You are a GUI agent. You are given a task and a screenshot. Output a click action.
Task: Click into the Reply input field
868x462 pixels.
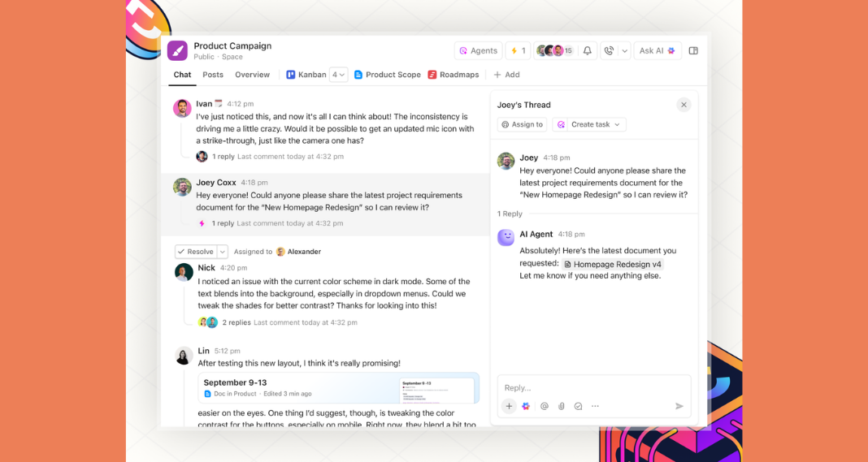(593, 388)
